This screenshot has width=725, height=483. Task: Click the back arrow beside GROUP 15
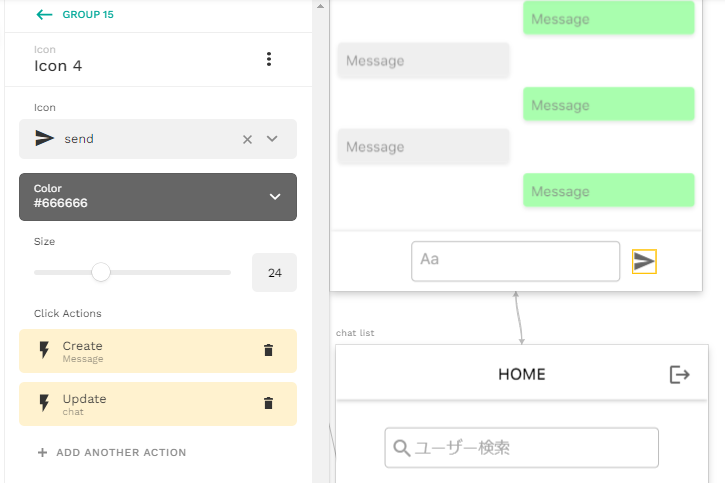click(x=44, y=15)
